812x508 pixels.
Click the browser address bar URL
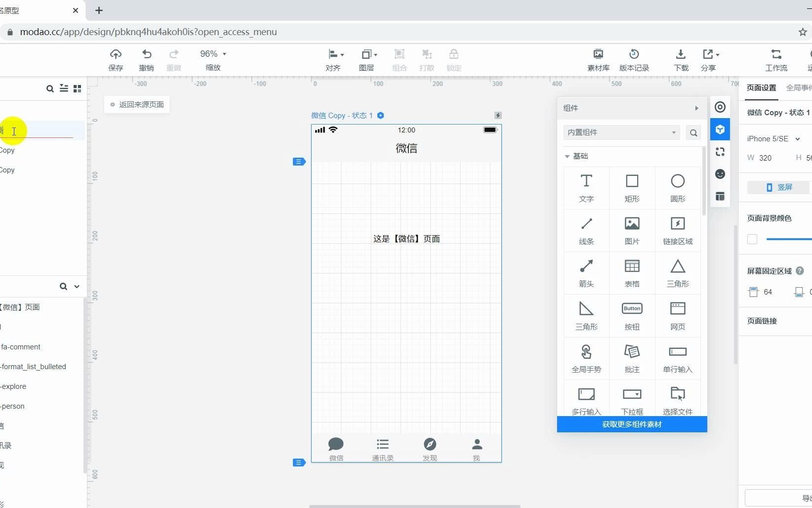tap(148, 32)
